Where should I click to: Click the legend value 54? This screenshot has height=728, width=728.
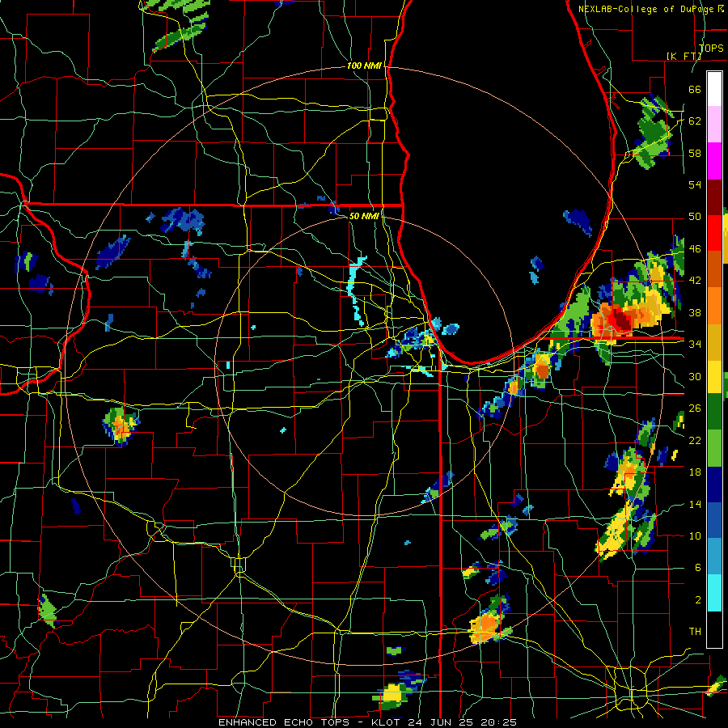695,184
